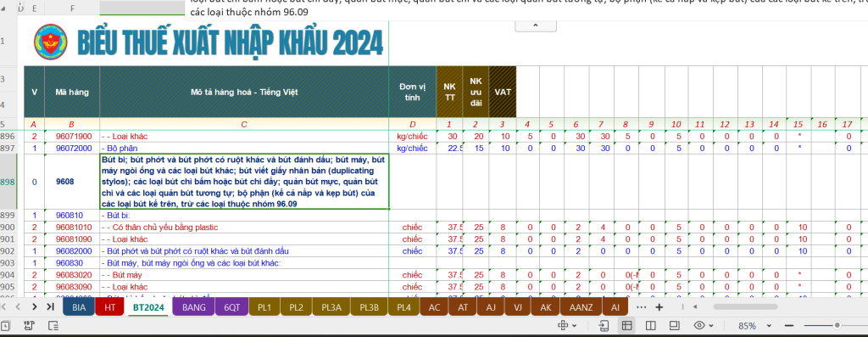
Task: Select cell with code 96071900
Action: 72,137
